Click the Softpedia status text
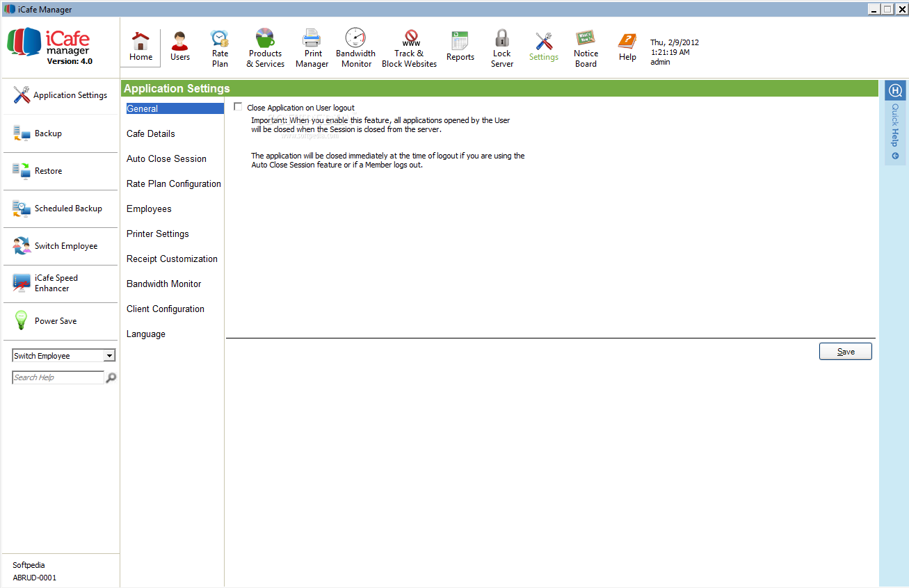This screenshot has height=588, width=909. click(29, 565)
